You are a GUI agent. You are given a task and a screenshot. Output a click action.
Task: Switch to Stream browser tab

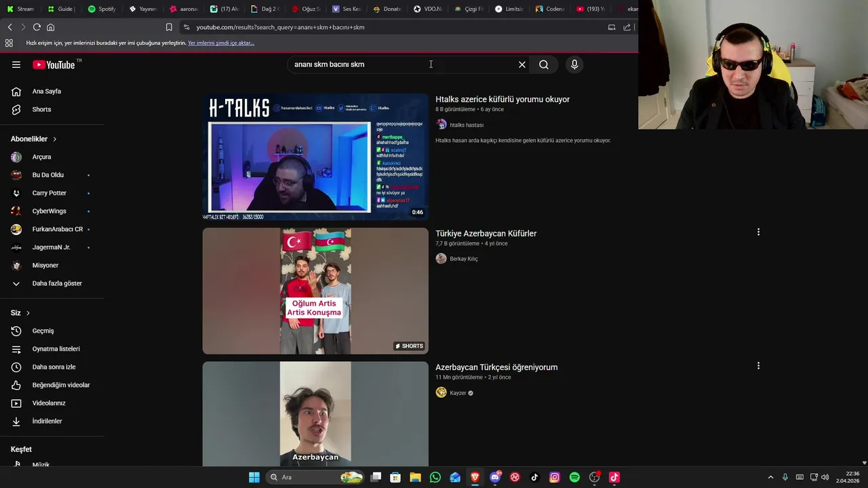point(20,9)
